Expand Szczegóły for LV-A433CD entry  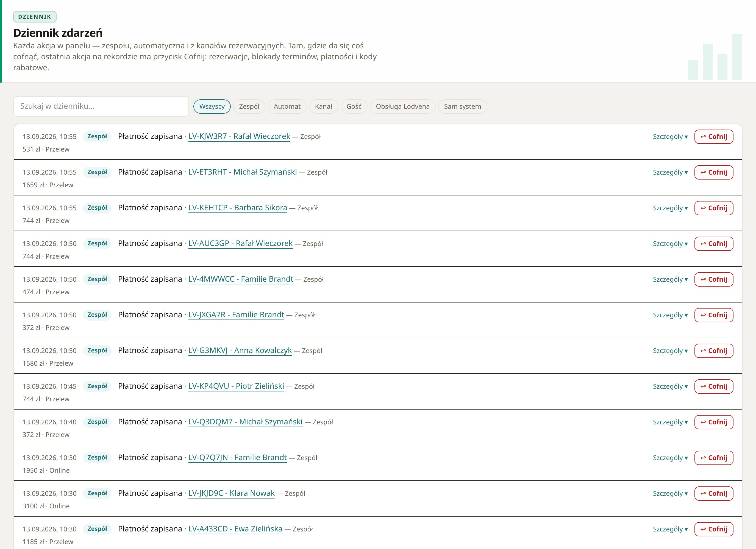pyautogui.click(x=670, y=529)
